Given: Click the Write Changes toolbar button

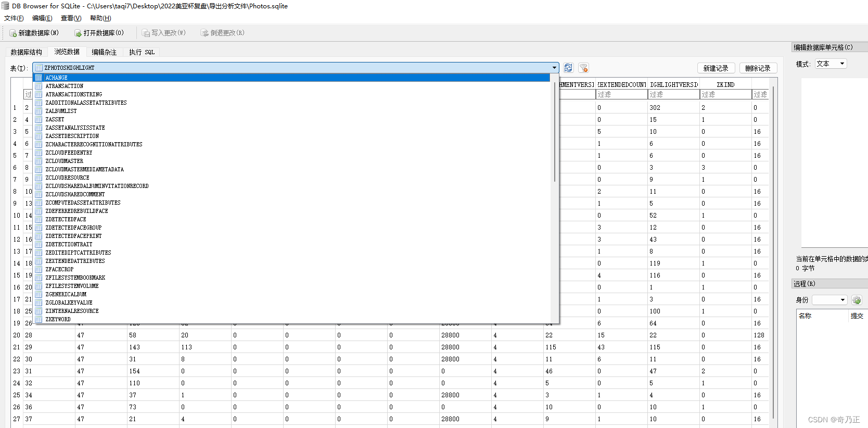Looking at the screenshot, I should click(x=164, y=33).
